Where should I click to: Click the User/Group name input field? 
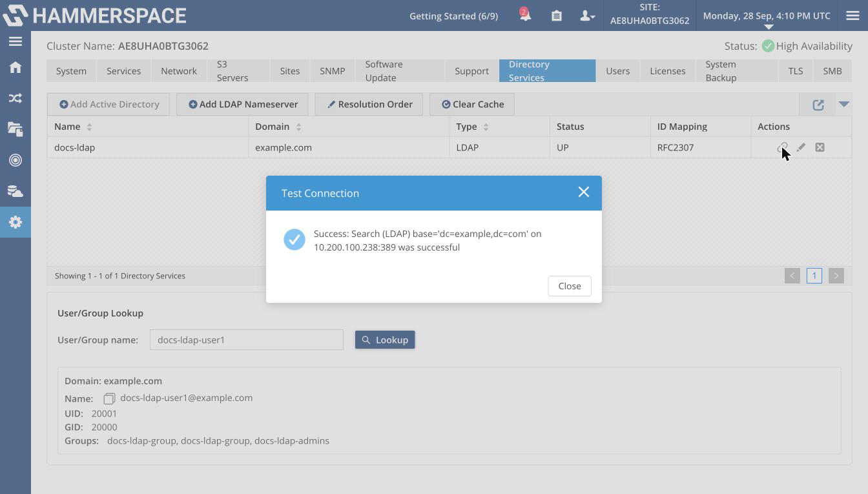pyautogui.click(x=247, y=340)
